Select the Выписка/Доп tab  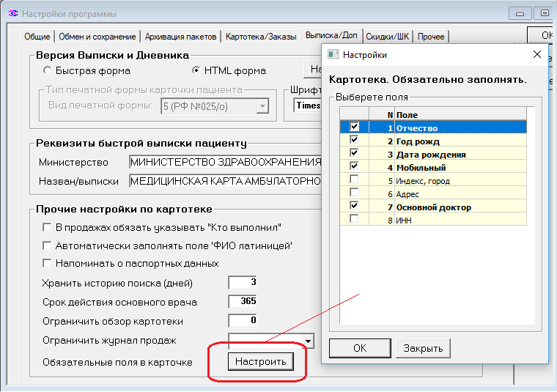point(331,35)
